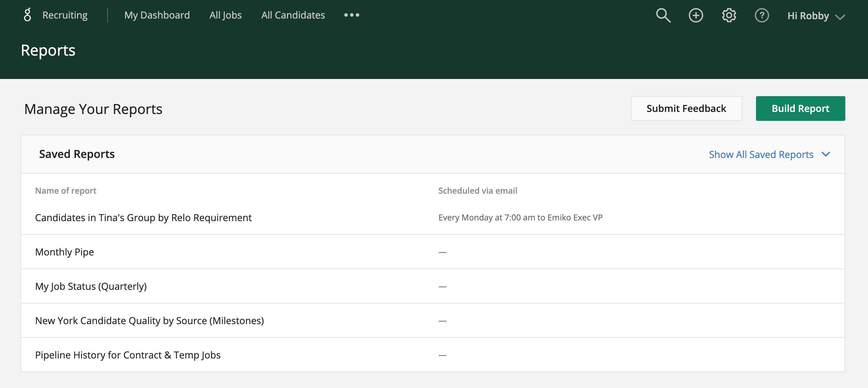Open the three-dots more menu

tap(352, 15)
